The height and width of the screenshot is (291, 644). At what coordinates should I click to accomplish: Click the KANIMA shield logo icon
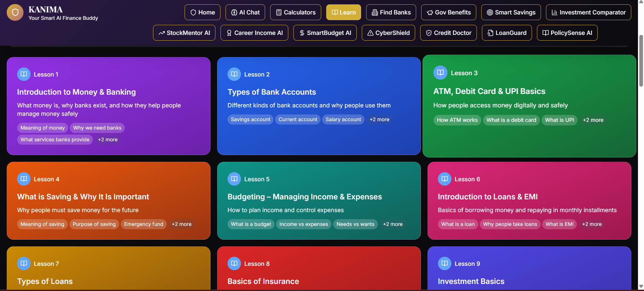click(x=15, y=13)
